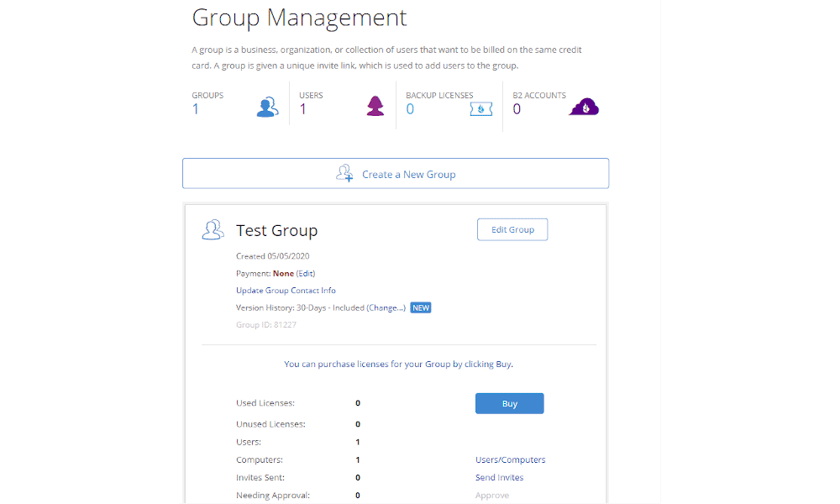The height and width of the screenshot is (504, 840).
Task: Click the B2 Accounts cloud icon
Action: coord(584,107)
